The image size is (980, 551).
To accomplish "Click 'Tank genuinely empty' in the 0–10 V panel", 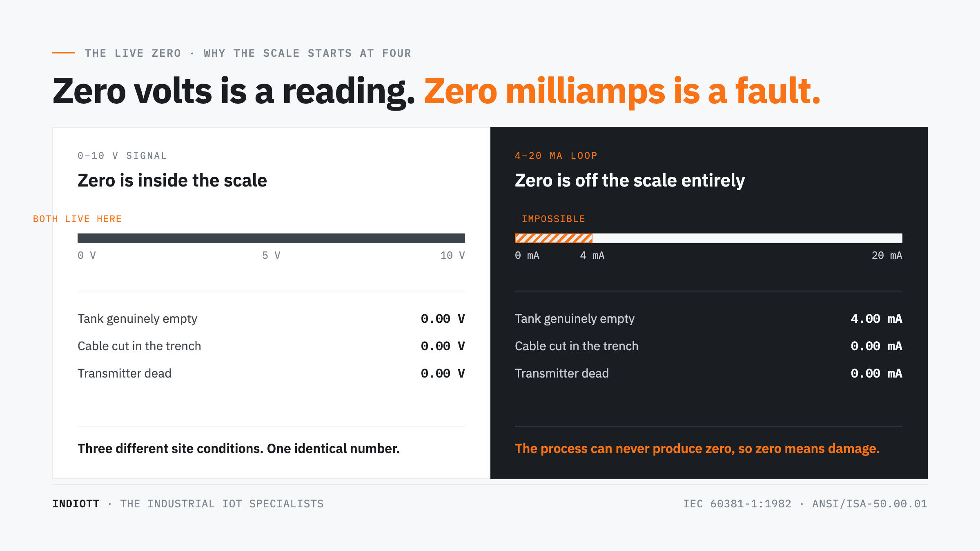I will tap(137, 319).
